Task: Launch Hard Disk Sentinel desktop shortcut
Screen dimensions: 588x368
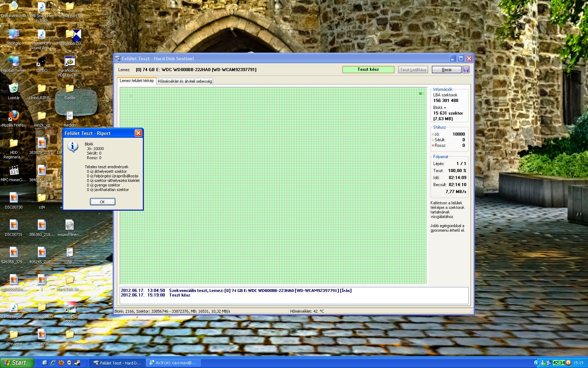Action: pyautogui.click(x=70, y=313)
